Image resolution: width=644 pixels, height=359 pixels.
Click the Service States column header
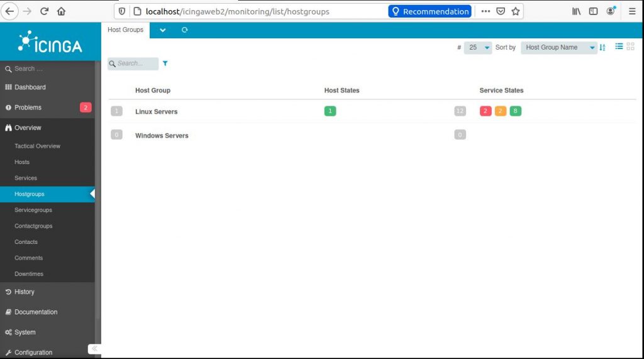501,91
